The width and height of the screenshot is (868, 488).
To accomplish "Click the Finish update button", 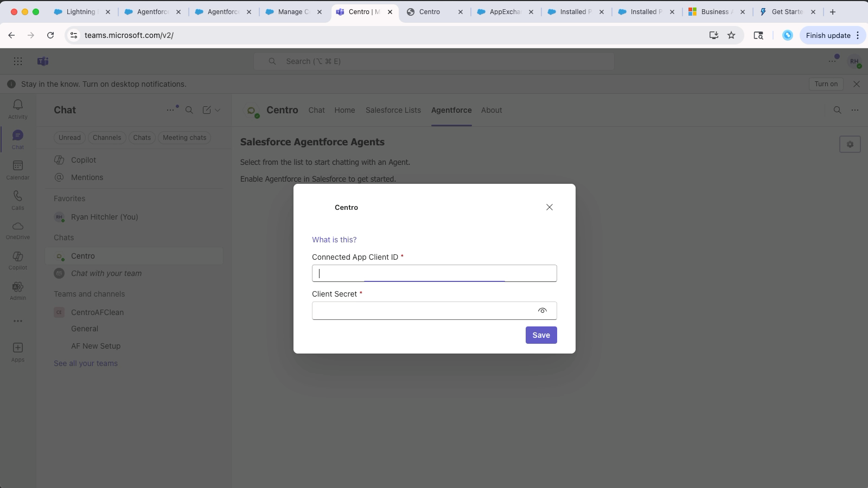I will pyautogui.click(x=828, y=35).
